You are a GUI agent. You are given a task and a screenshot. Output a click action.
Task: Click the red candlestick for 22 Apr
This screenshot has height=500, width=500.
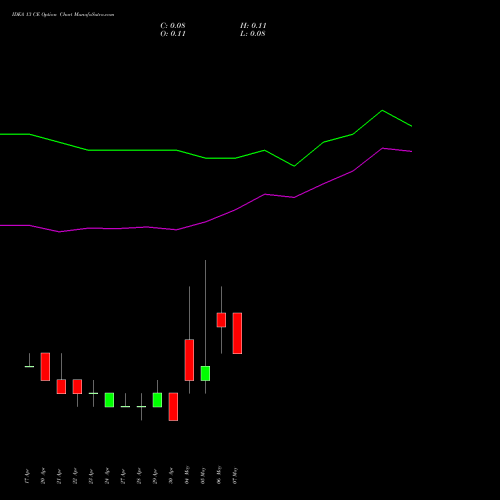click(x=77, y=387)
